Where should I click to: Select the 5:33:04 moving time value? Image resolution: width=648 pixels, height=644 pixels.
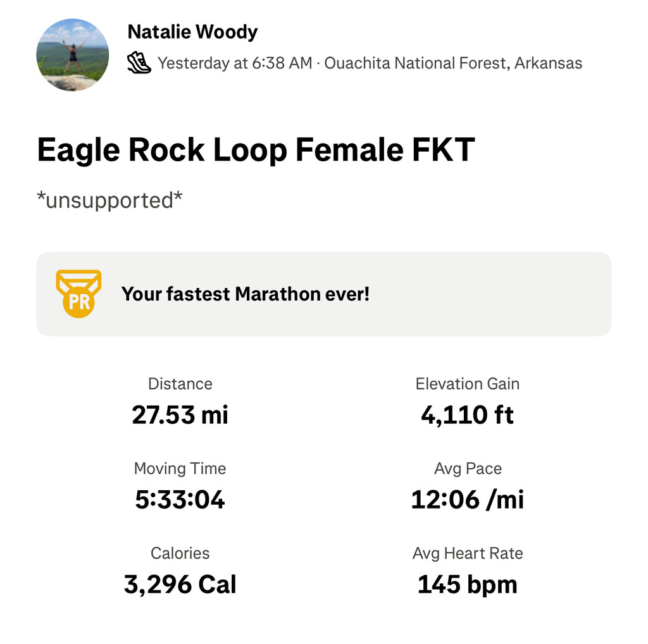180,500
